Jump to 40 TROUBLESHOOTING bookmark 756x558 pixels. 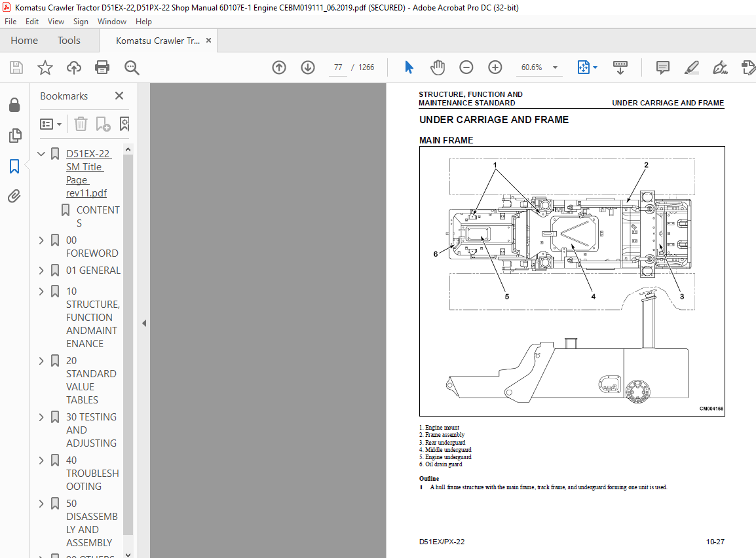(x=92, y=474)
